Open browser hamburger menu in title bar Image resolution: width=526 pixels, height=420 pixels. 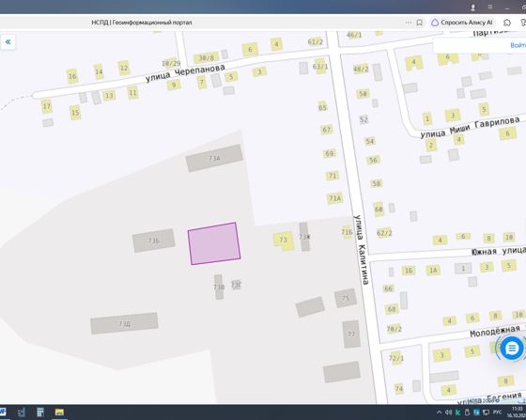(490, 7)
